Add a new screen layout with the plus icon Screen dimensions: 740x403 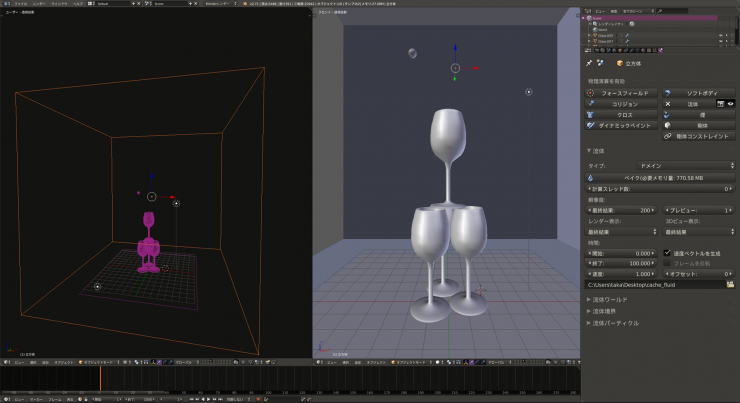pos(133,3)
